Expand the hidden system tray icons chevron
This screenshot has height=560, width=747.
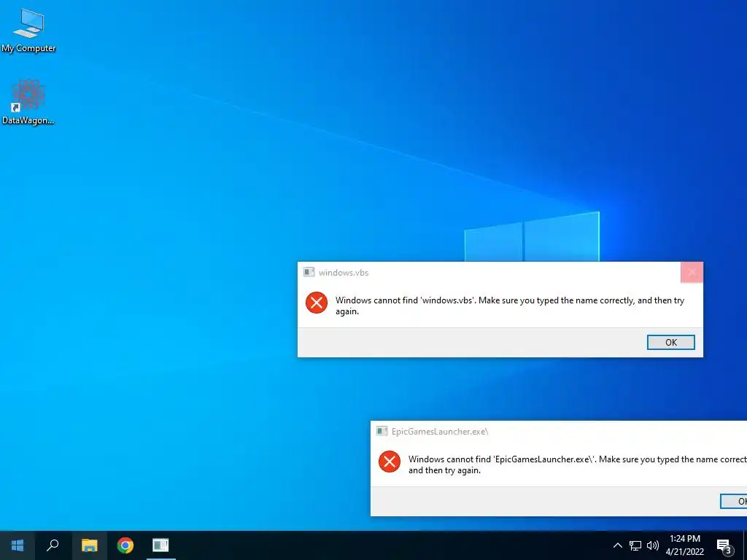(x=617, y=545)
